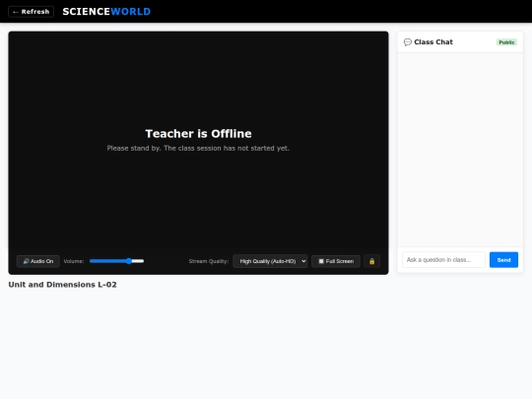Click the Public badge in Class Chat
Viewport: 532px width, 399px height.
(x=506, y=42)
